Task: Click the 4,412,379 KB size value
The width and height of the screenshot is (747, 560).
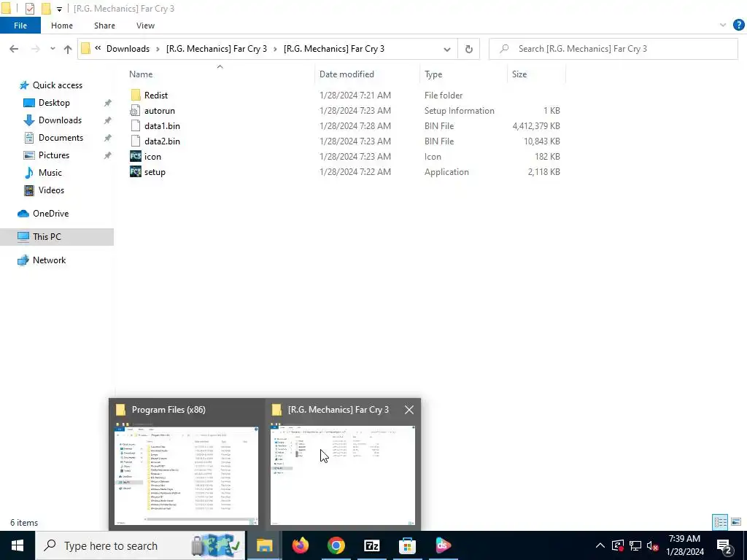Action: pyautogui.click(x=536, y=126)
